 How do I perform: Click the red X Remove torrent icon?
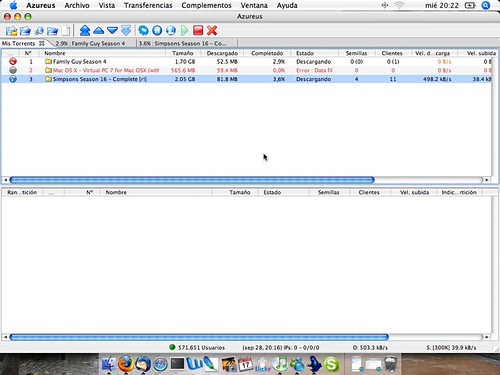click(x=212, y=31)
